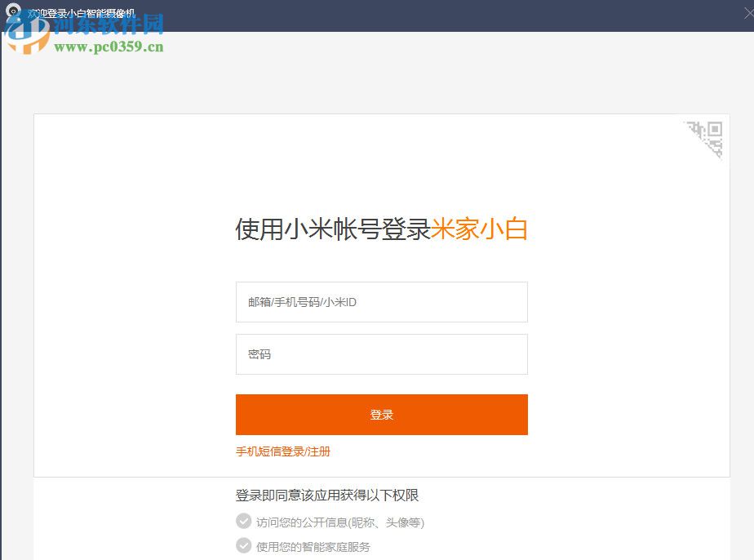
Task: Click inside the 邮箱/手机号码/小米ID field
Action: coord(381,301)
